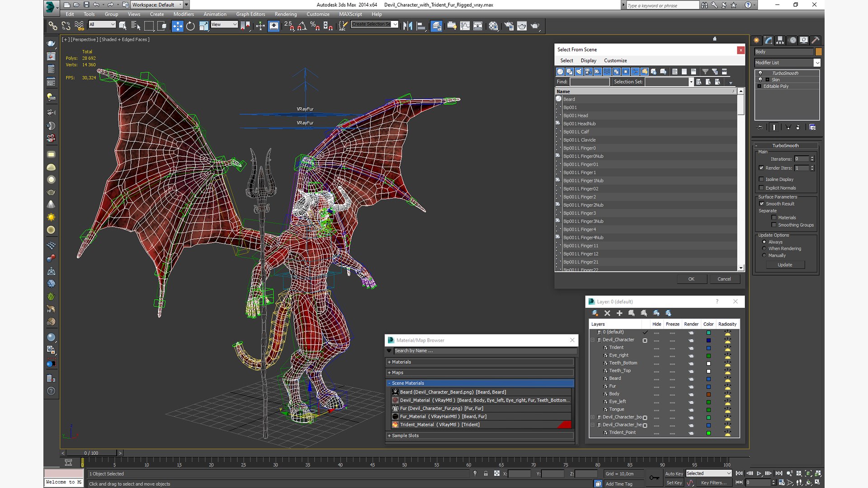Open Render Setup teapot icon

[x=509, y=26]
